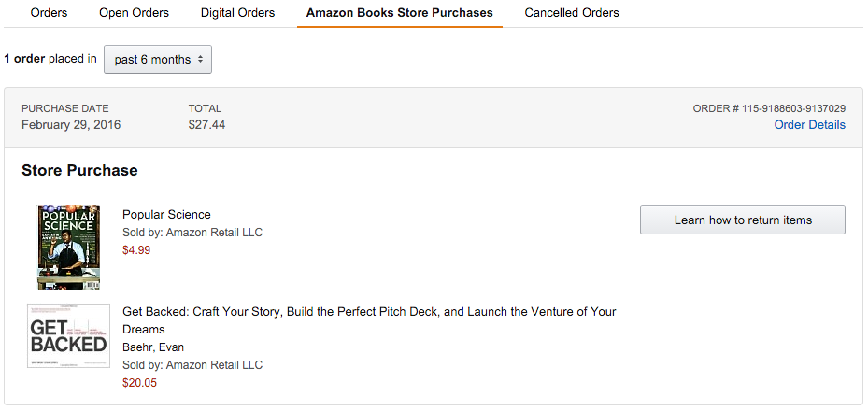View the Cancelled Orders tab
Image resolution: width=868 pixels, height=411 pixels.
571,13
